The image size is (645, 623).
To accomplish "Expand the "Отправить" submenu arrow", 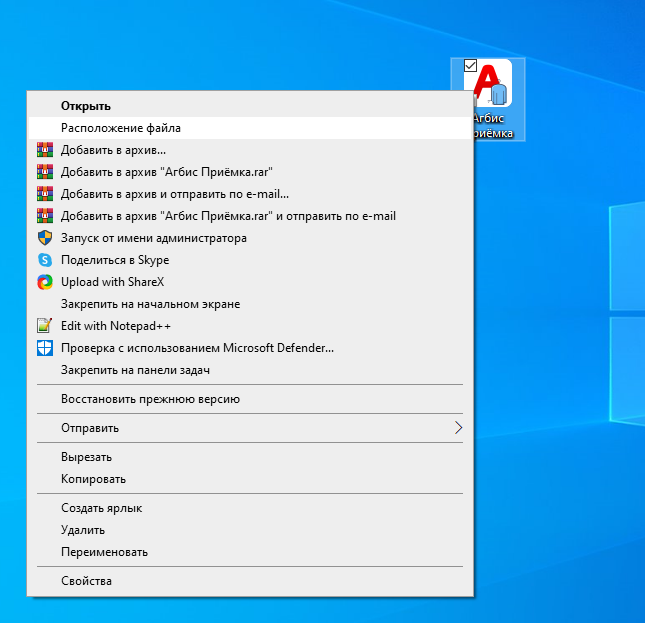I will tap(458, 428).
